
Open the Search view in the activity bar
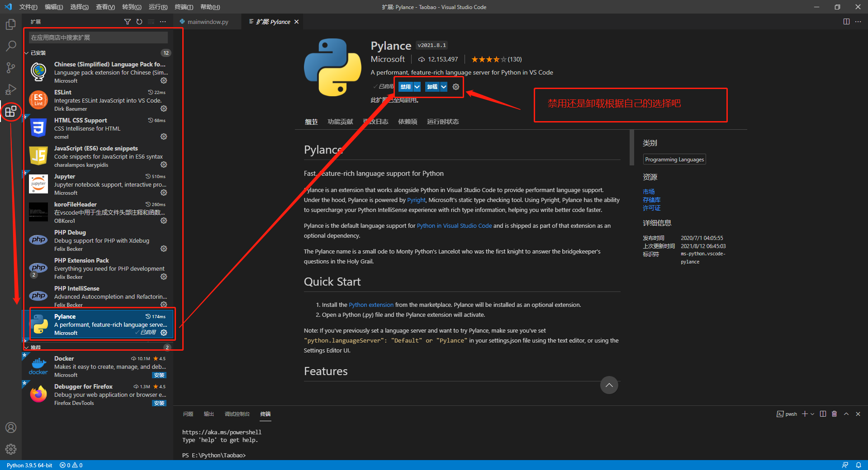(11, 46)
